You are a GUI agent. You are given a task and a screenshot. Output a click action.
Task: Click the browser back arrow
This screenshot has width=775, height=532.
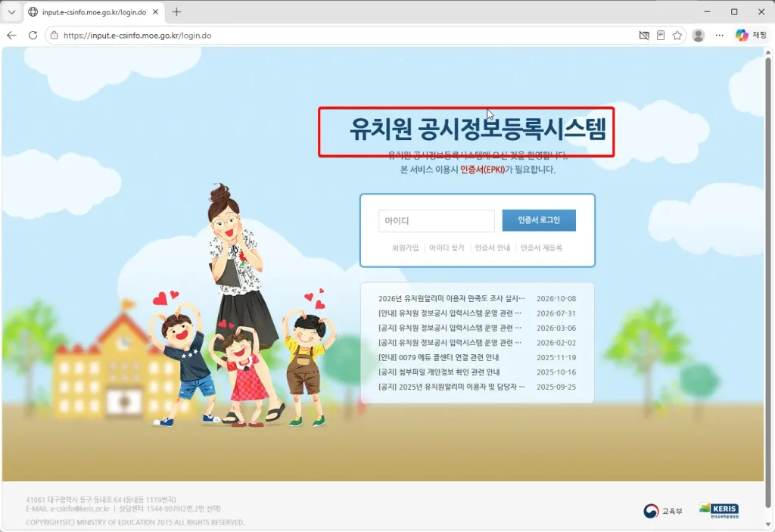(12, 35)
